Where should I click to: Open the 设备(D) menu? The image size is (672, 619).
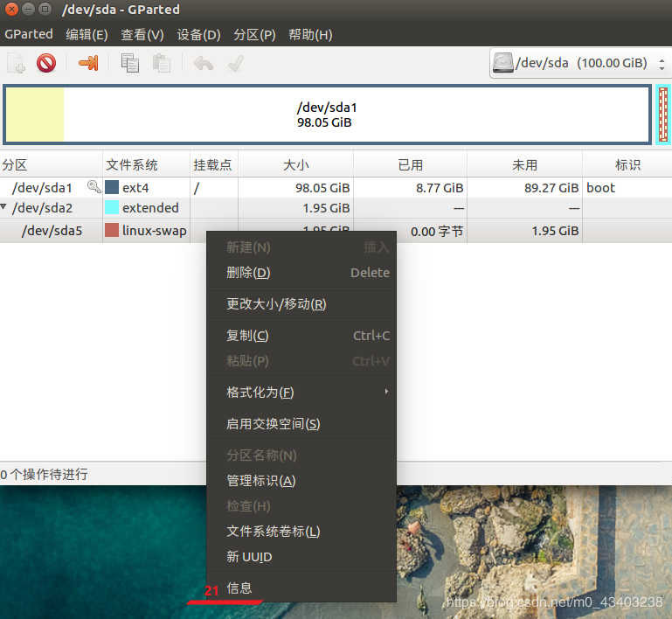click(198, 34)
